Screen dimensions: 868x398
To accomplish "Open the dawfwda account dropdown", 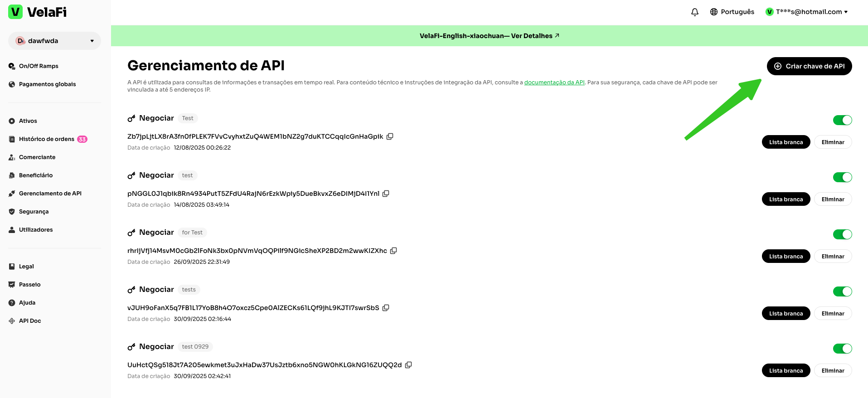I will pos(54,41).
